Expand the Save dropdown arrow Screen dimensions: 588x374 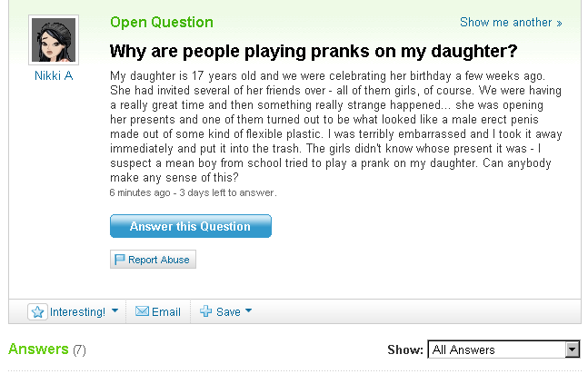pos(249,311)
